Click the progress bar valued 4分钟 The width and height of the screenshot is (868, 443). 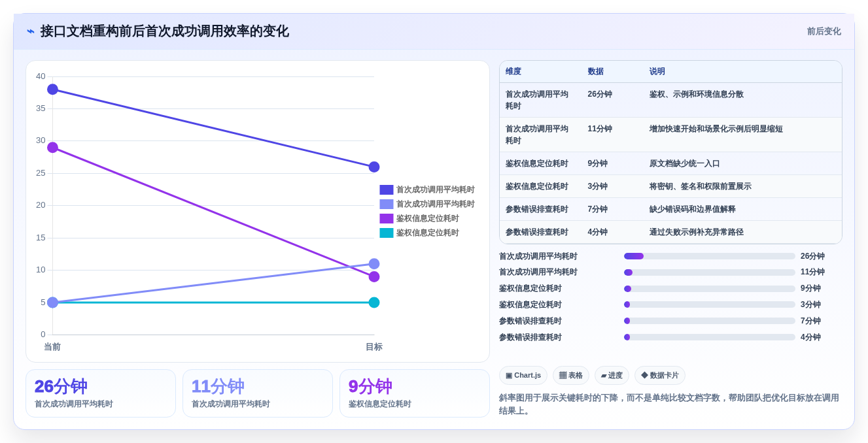point(710,337)
